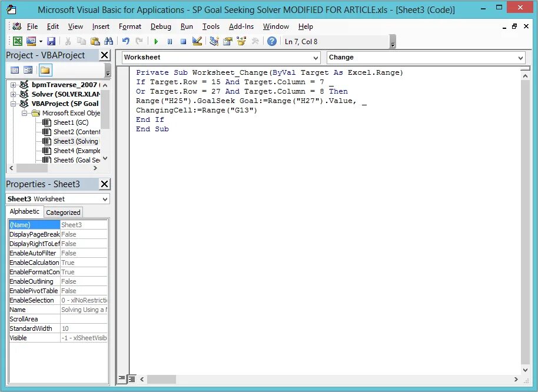Run the macro with the green play icon
Screen dimensions: 538x392
click(156, 42)
